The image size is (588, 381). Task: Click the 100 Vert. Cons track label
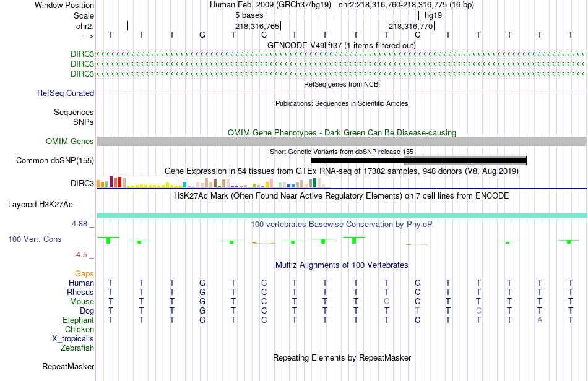click(35, 239)
